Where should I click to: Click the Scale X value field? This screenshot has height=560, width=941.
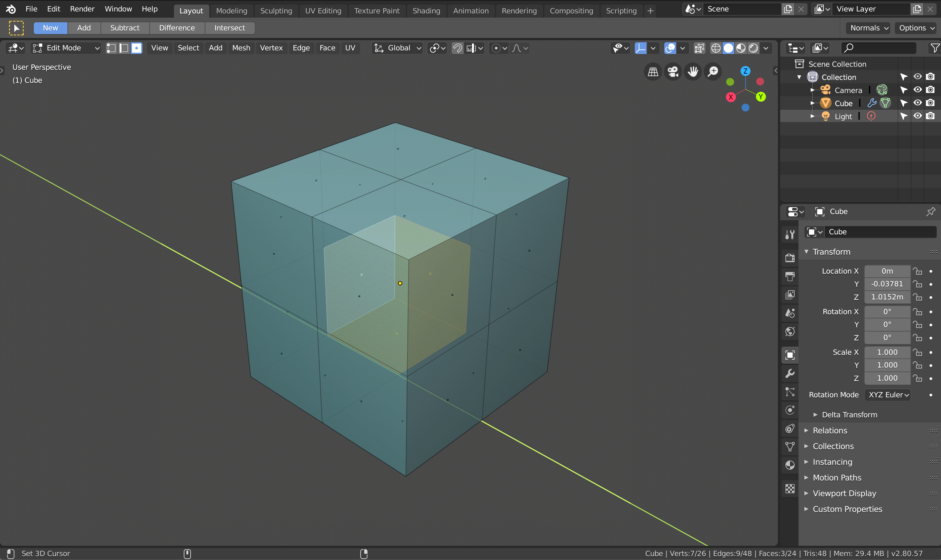coord(887,352)
